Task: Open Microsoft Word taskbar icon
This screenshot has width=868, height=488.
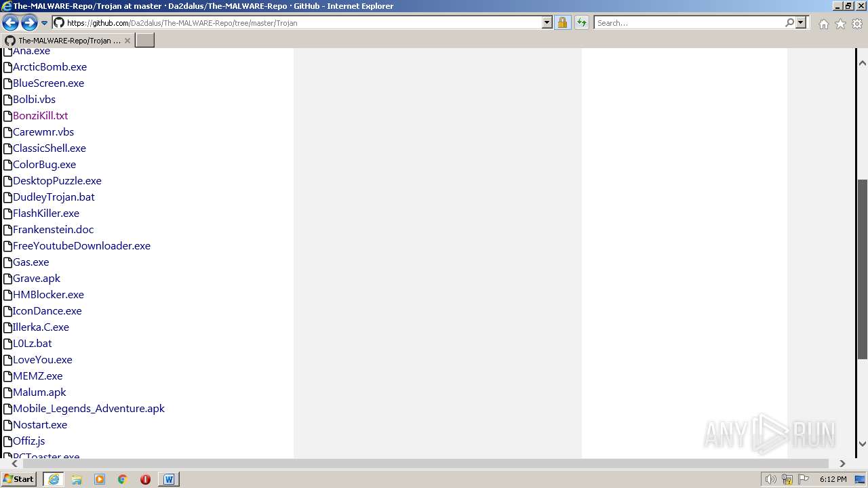Action: tap(169, 479)
